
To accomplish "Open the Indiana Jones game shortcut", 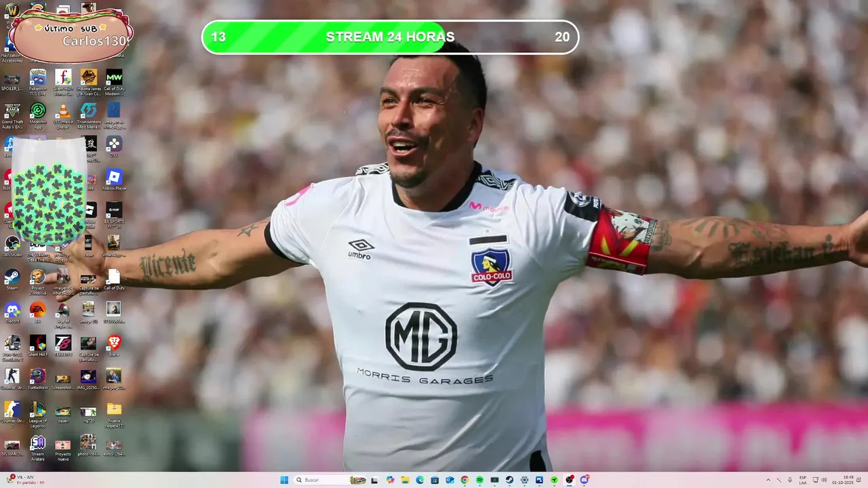I will (88, 83).
